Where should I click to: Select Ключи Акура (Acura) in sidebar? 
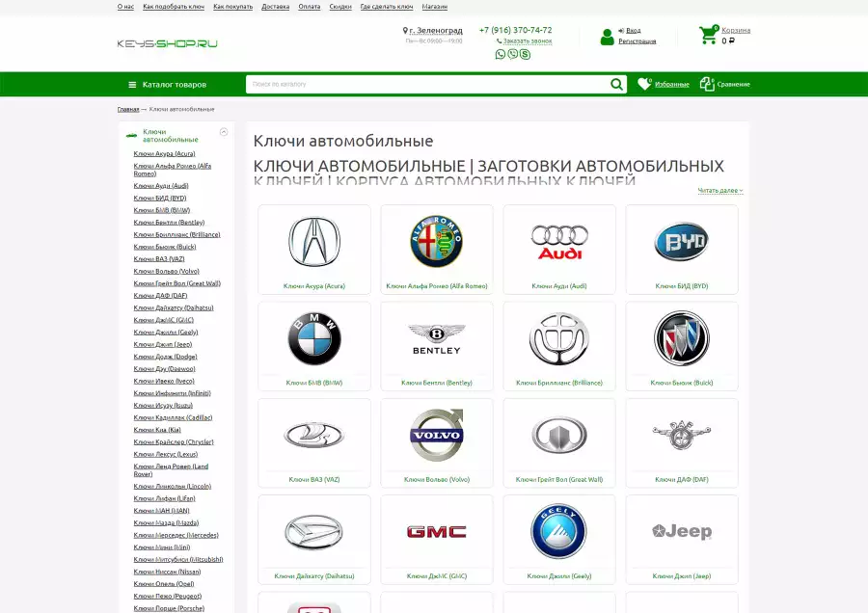164,154
